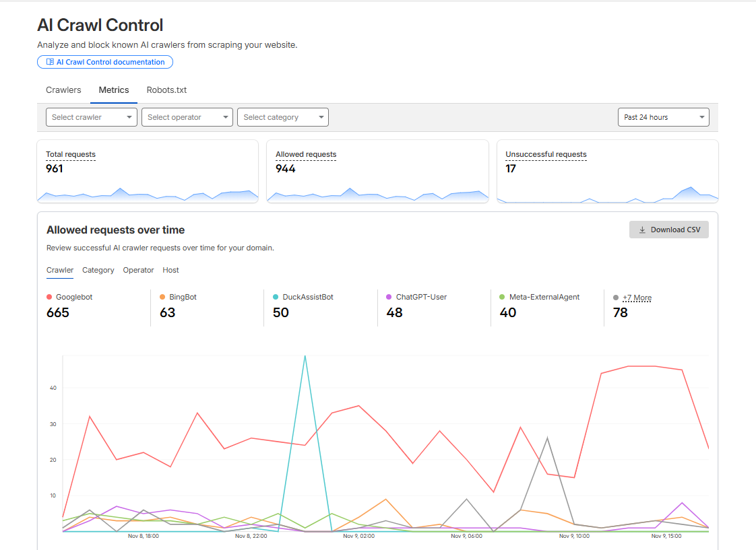Select the Host grouping for the chart
This screenshot has height=550, width=756.
click(170, 270)
